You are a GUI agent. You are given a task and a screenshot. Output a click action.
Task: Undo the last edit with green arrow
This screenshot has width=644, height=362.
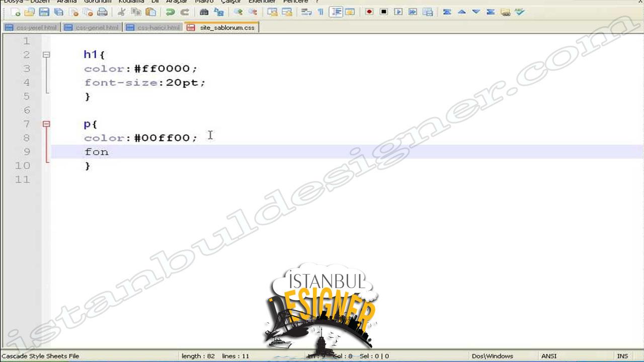pos(170,12)
